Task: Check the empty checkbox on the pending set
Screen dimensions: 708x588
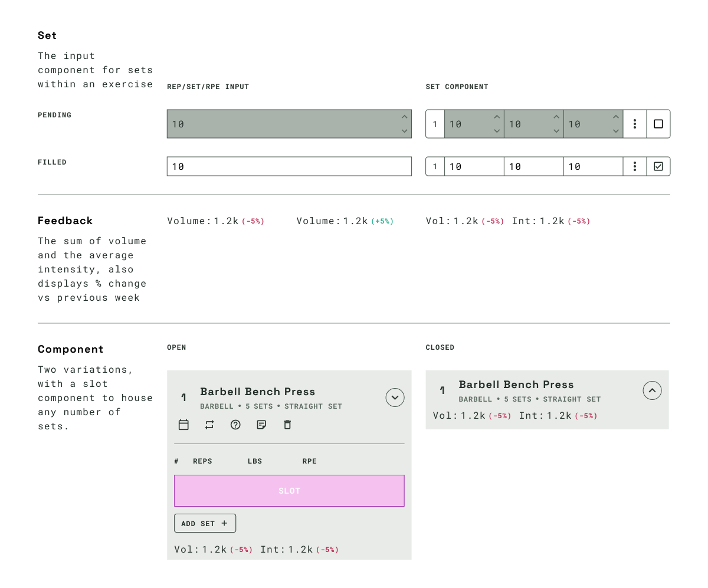Action: 658,124
